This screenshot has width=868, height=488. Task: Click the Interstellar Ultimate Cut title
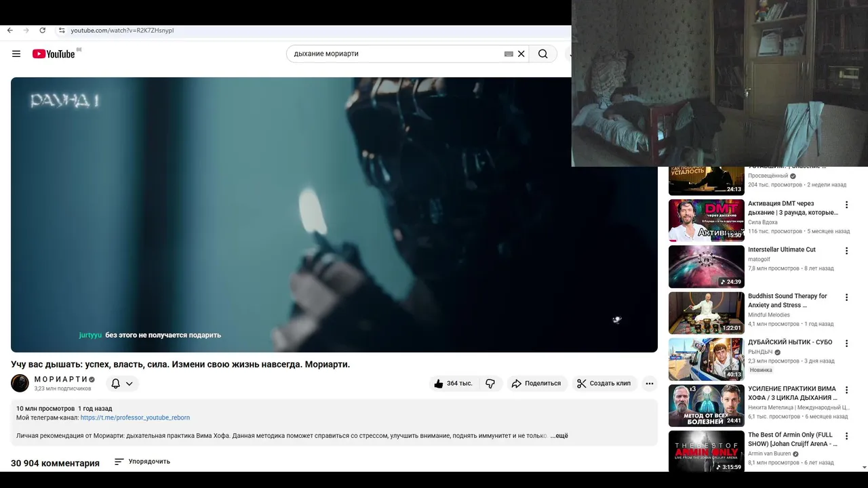coord(782,249)
